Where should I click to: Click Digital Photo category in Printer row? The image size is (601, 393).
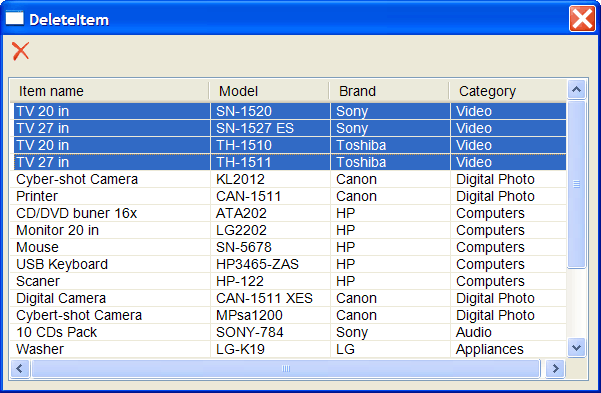pyautogui.click(x=508, y=196)
